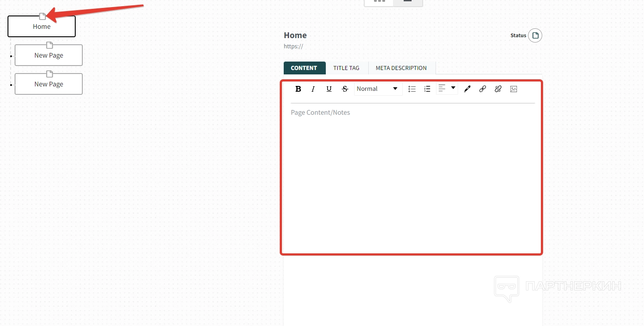Click the Status label
The height and width of the screenshot is (326, 644).
click(518, 35)
